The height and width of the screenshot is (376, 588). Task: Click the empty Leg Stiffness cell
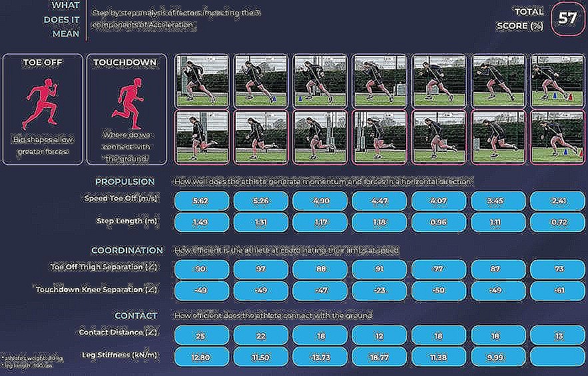557,357
